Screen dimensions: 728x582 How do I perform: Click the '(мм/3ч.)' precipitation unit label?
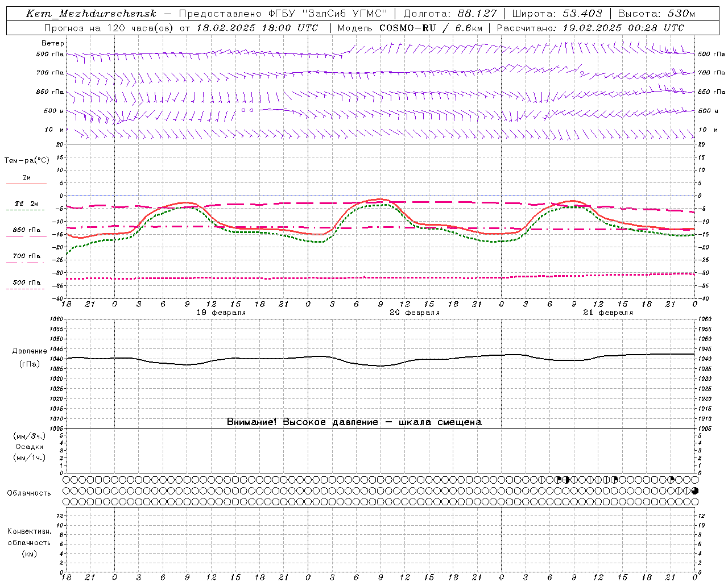point(30,436)
